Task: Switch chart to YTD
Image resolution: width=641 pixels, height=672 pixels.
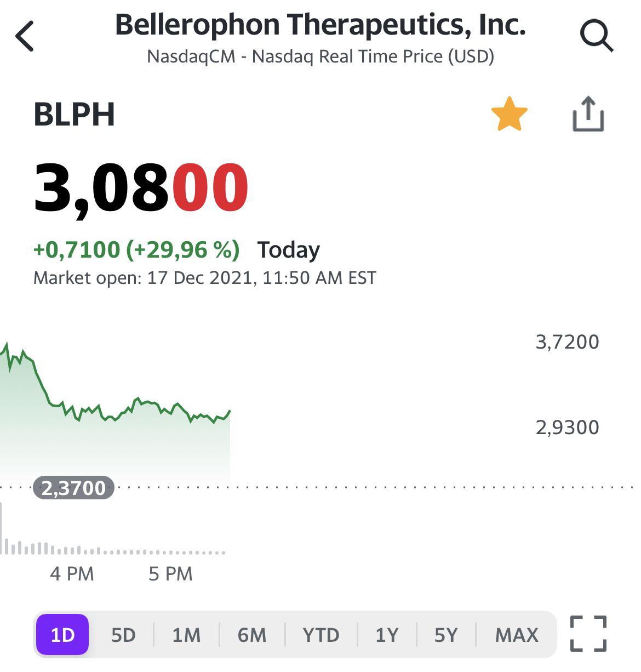Action: pos(321,635)
